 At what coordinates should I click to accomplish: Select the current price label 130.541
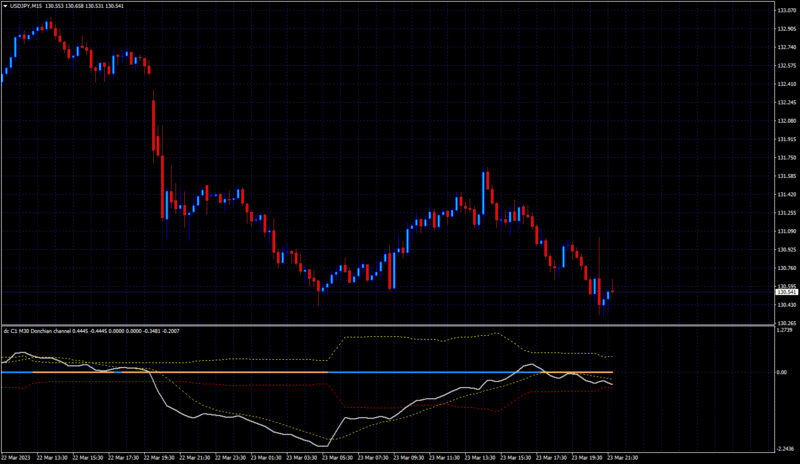[786, 292]
